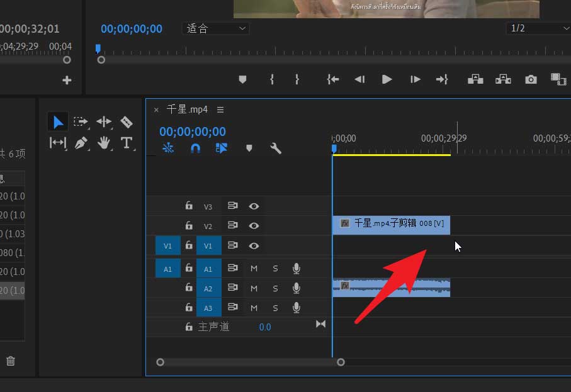
Task: Pick the Ripple Edit tool
Action: (104, 121)
